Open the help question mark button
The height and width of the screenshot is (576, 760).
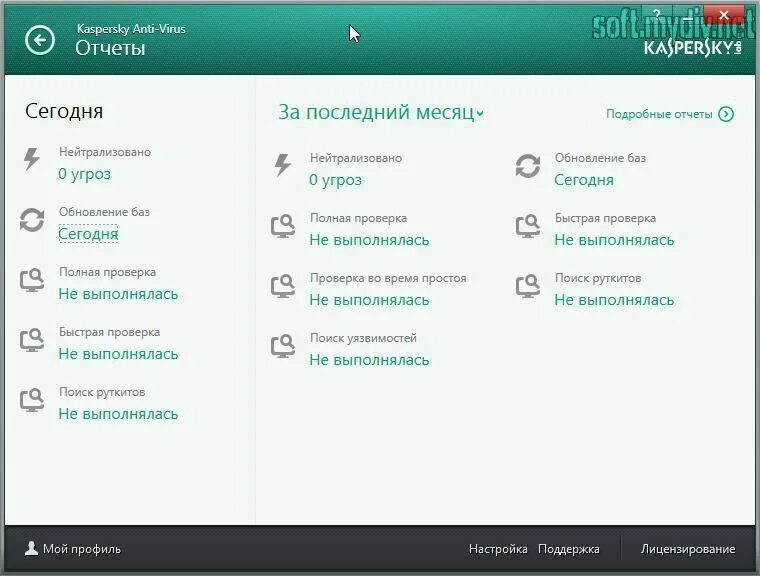point(657,15)
